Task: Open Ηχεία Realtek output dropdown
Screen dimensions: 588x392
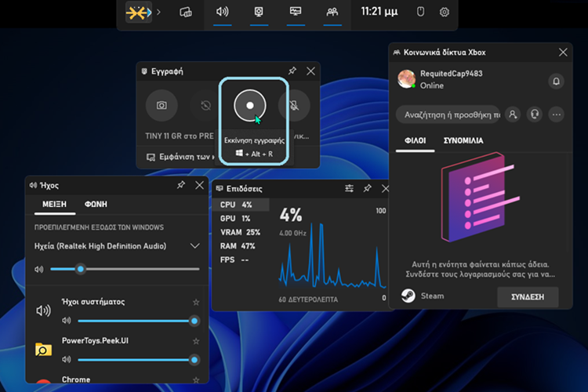Action: click(x=117, y=246)
